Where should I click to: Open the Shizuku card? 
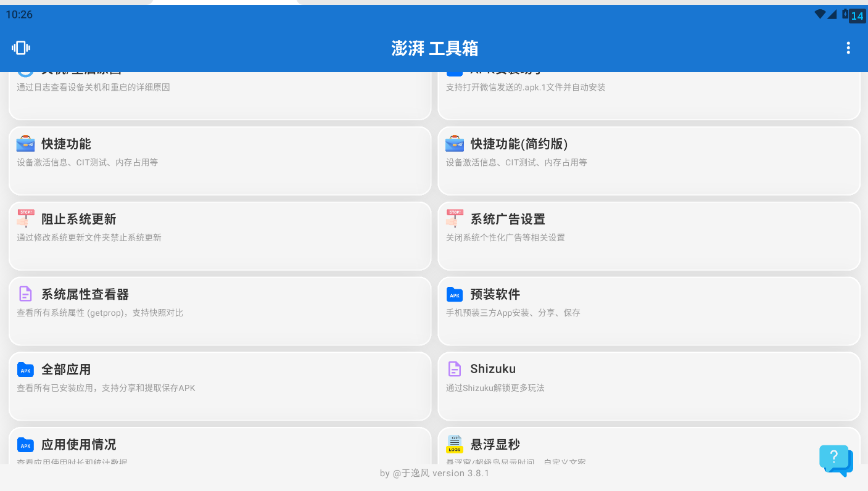648,386
